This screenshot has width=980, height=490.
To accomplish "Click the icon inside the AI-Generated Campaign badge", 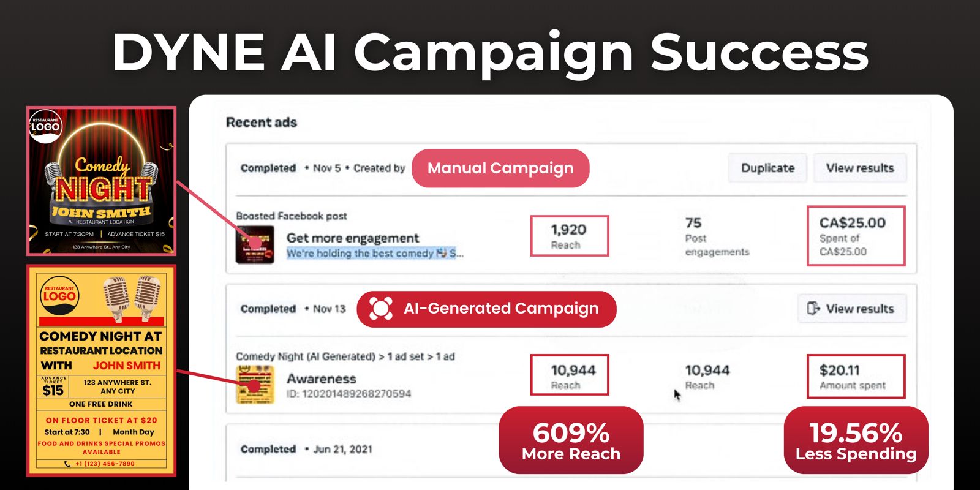I will pos(380,309).
